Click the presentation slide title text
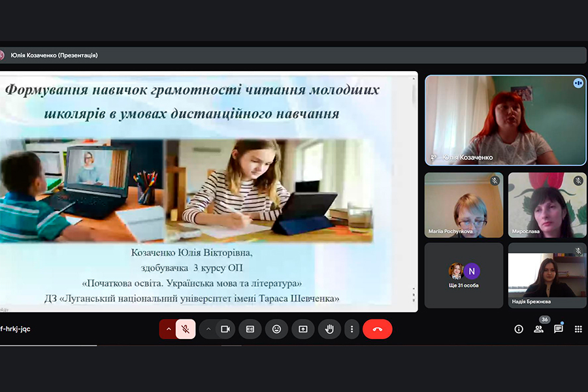 pyautogui.click(x=192, y=101)
